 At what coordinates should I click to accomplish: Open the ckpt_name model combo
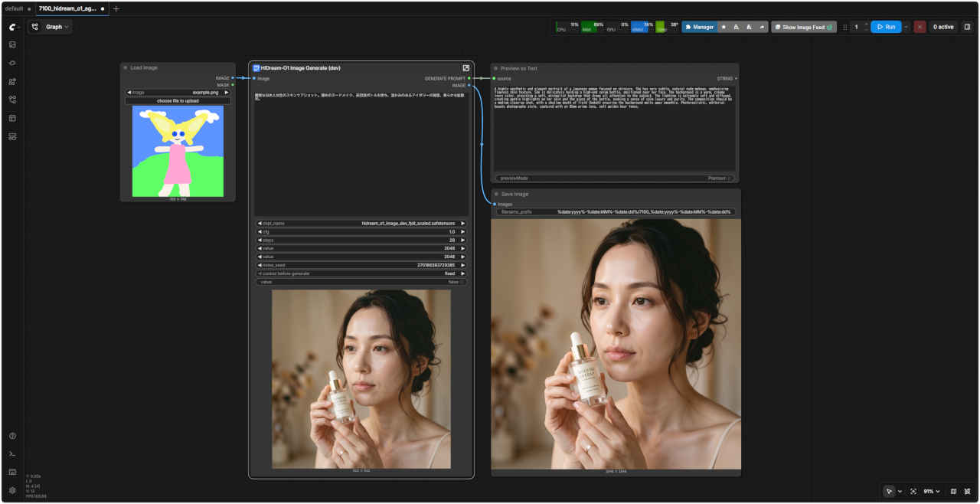(x=361, y=223)
